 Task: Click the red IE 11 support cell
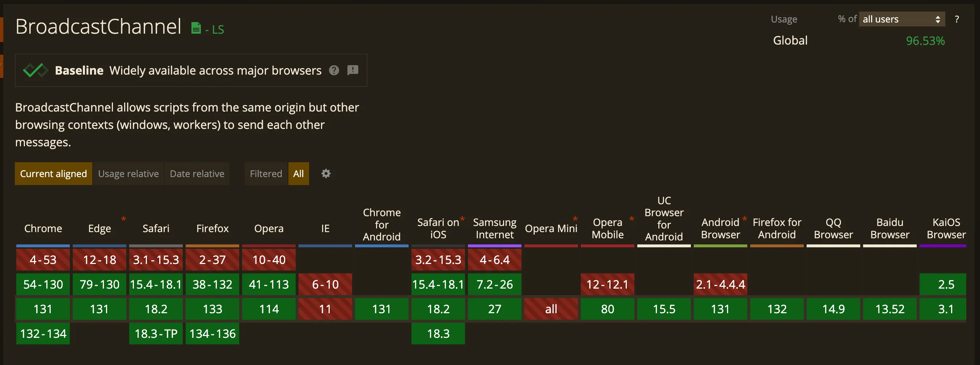pos(325,309)
